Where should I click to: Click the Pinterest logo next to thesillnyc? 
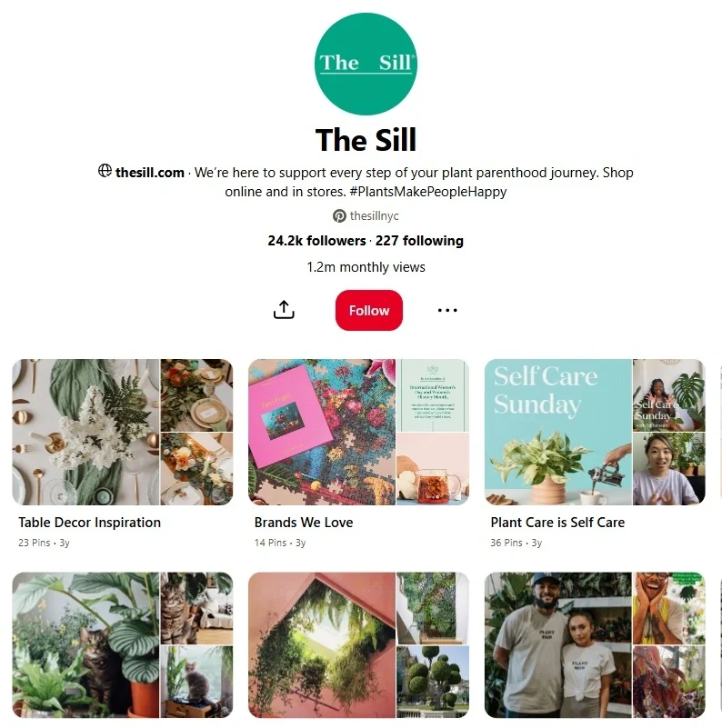click(339, 216)
